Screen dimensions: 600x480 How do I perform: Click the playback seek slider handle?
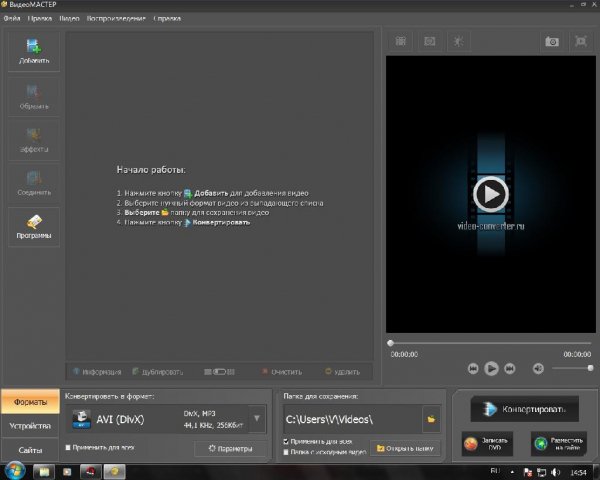[390, 343]
